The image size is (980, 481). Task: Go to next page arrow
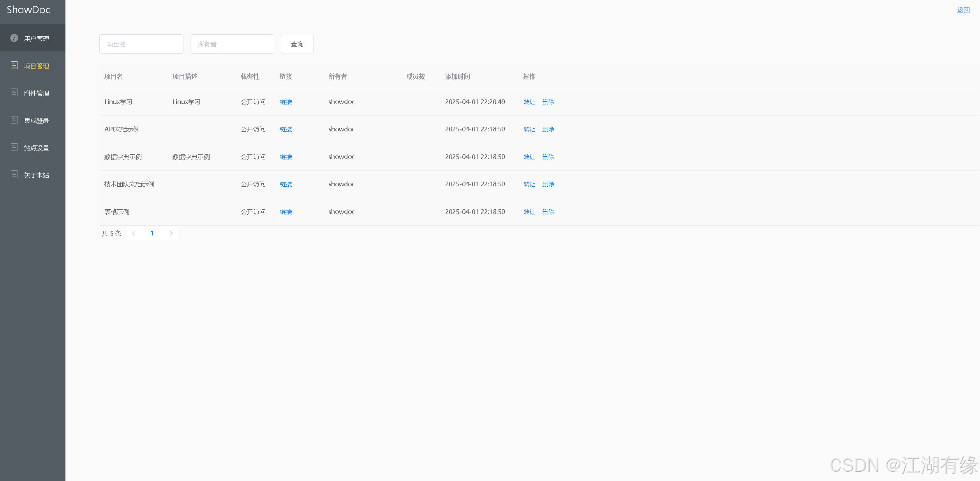pos(171,233)
